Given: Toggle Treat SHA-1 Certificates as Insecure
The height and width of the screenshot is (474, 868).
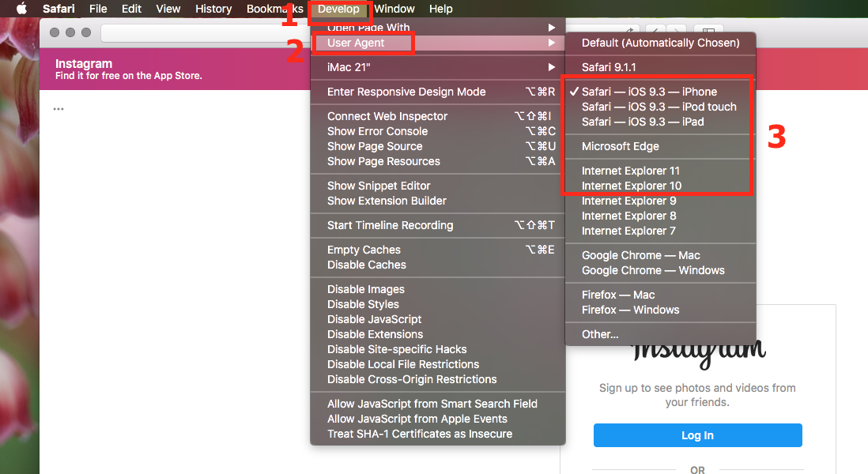Looking at the screenshot, I should pyautogui.click(x=438, y=434).
